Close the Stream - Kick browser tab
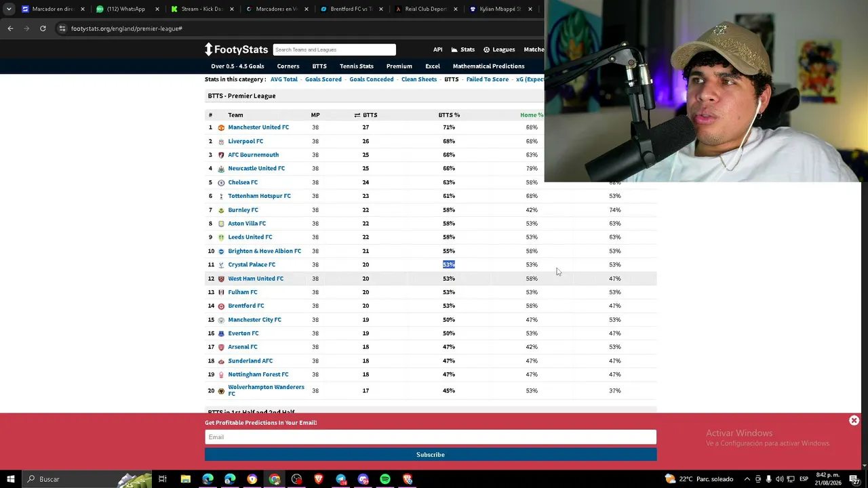 [232, 9]
